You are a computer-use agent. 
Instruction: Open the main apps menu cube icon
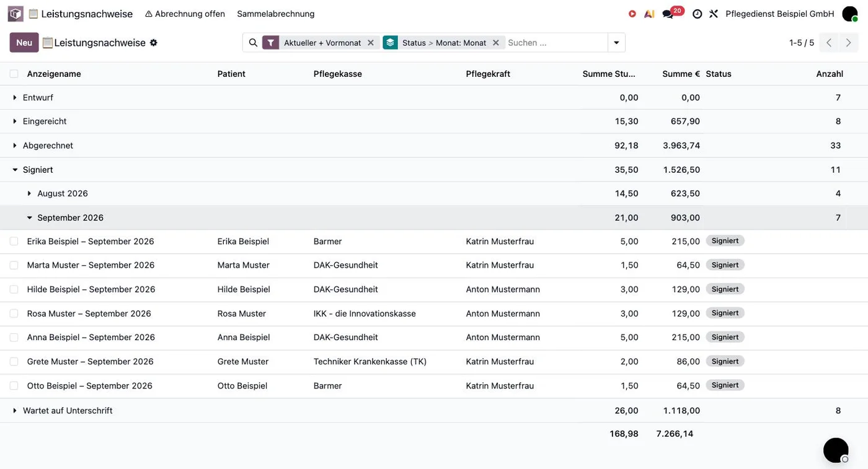pyautogui.click(x=15, y=14)
